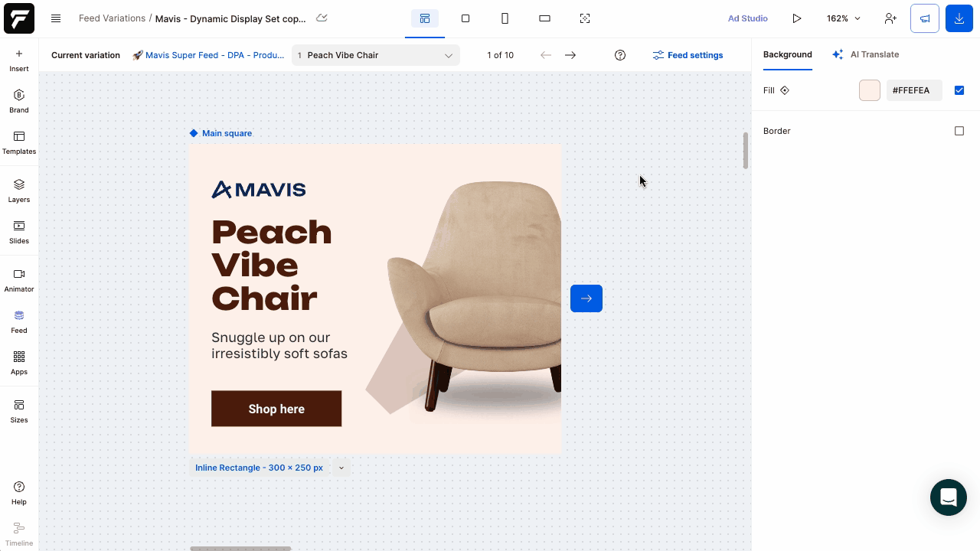Open the Help menu
980x551 pixels.
click(x=19, y=493)
